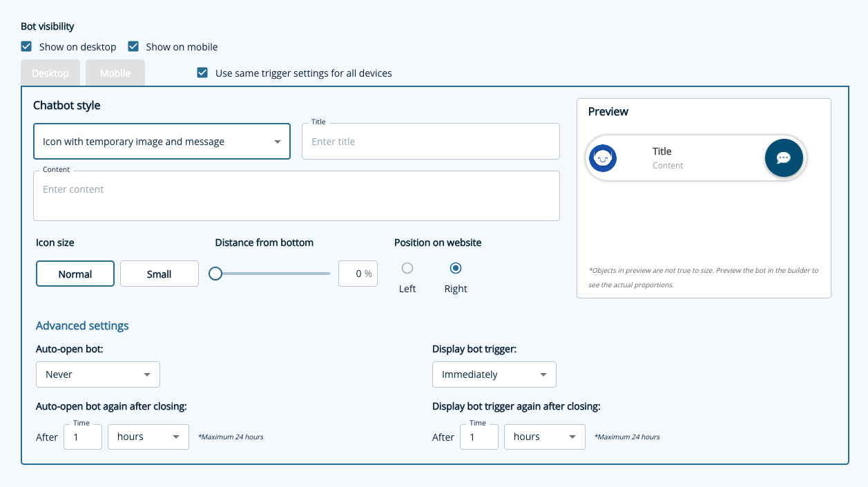Open the "Display bot trigger" dropdown

(494, 374)
